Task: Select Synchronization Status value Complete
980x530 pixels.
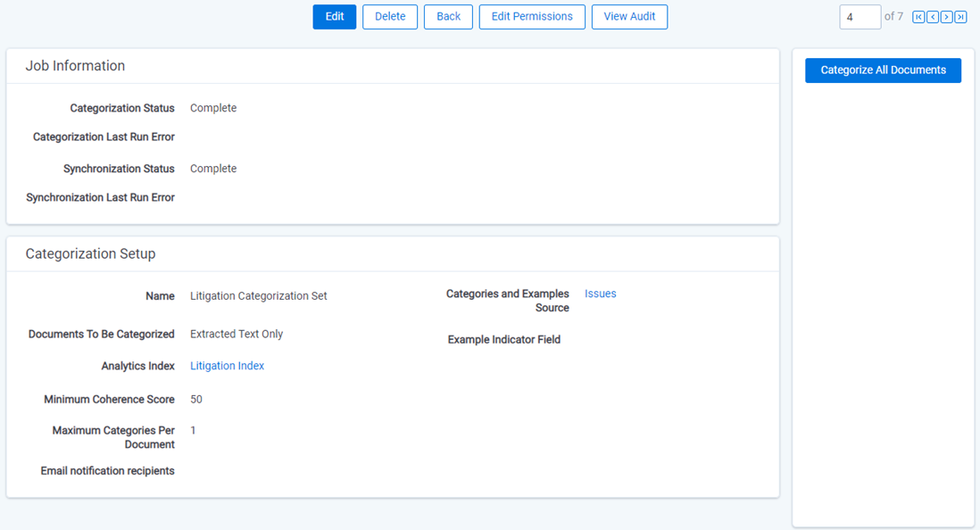Action: (213, 169)
